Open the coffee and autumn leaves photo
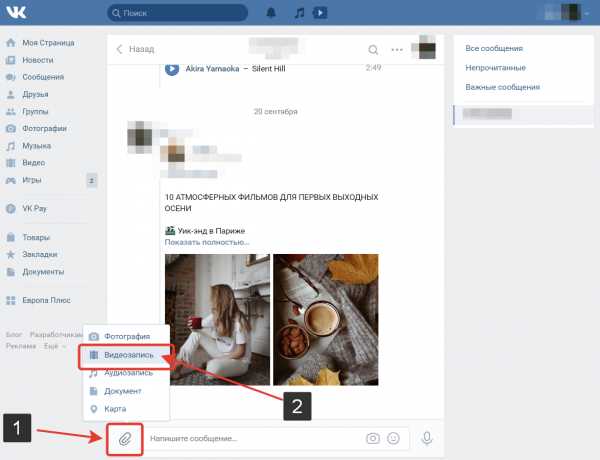Screen dimensions: 600x460 point(326,320)
